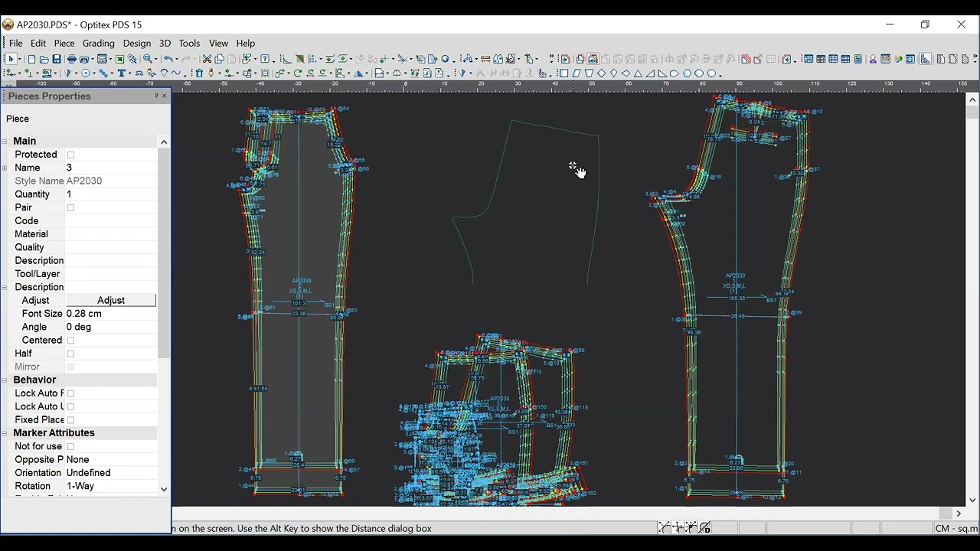Enable the Half checkbox
This screenshot has width=980, height=551.
[x=70, y=354]
